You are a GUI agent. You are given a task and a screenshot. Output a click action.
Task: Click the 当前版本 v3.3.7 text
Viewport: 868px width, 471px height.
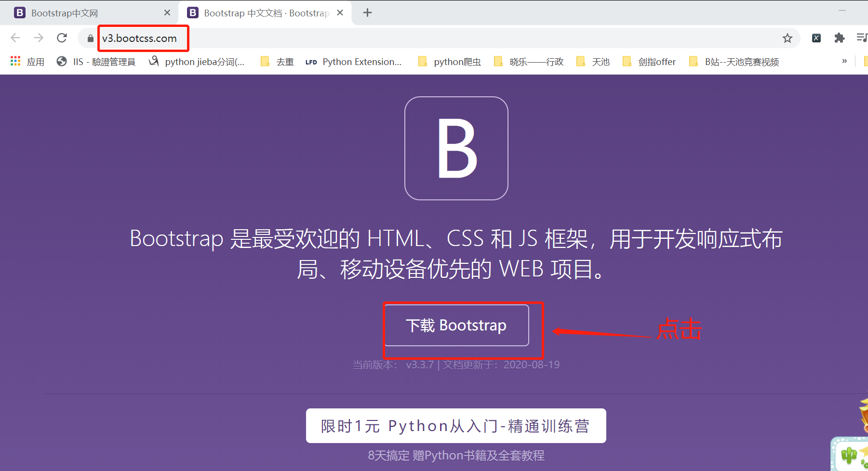(456, 365)
